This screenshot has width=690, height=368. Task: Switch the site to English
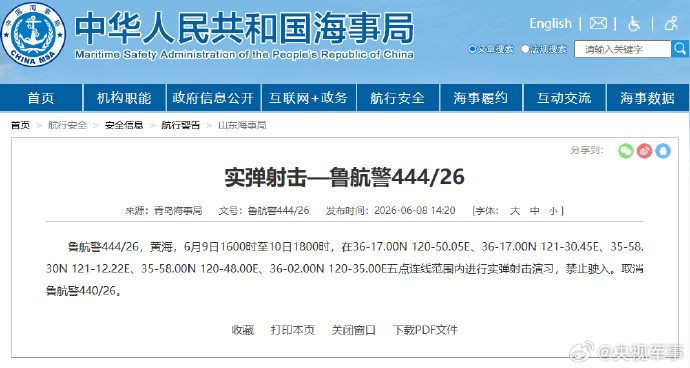pos(551,23)
